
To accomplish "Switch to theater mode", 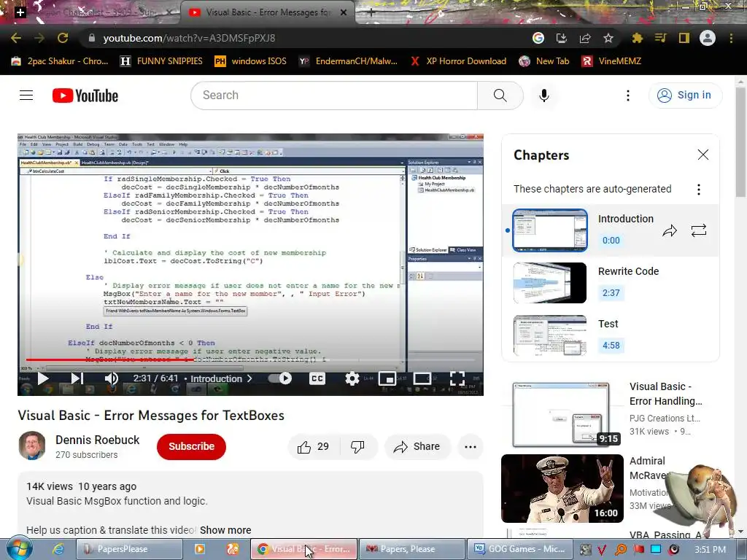I will click(422, 378).
